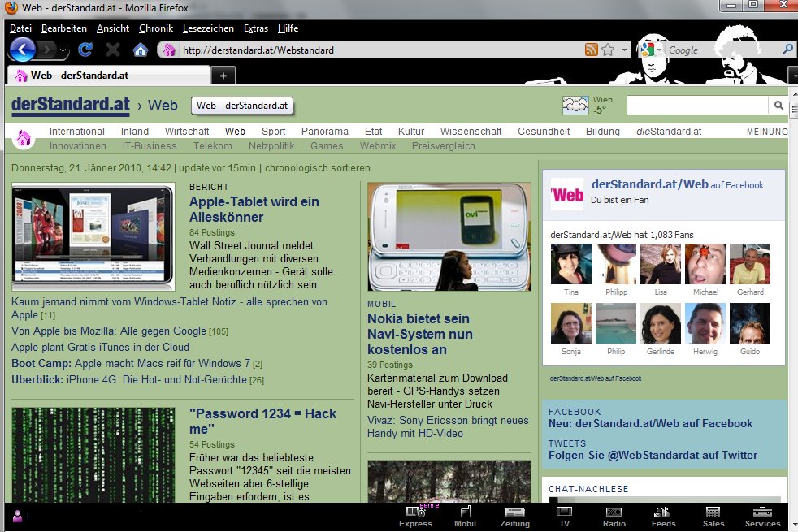This screenshot has width=798, height=532.
Task: Click the search magnifier in Google box
Action: [x=787, y=50]
